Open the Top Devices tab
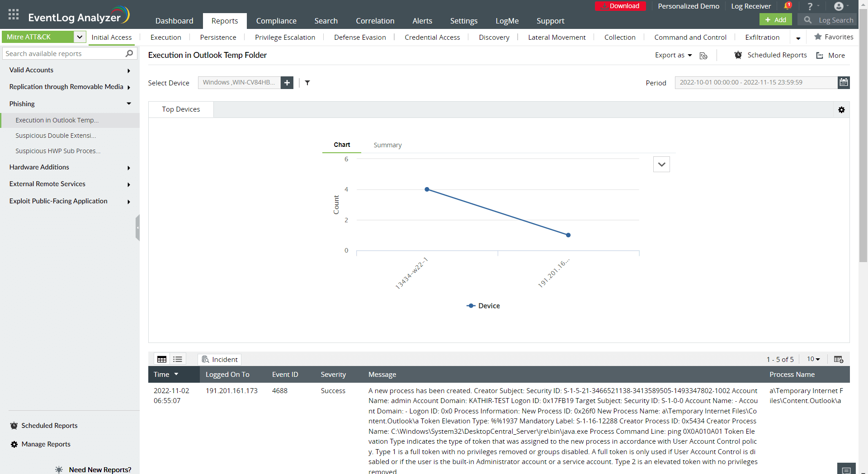This screenshot has height=474, width=868. tap(181, 109)
